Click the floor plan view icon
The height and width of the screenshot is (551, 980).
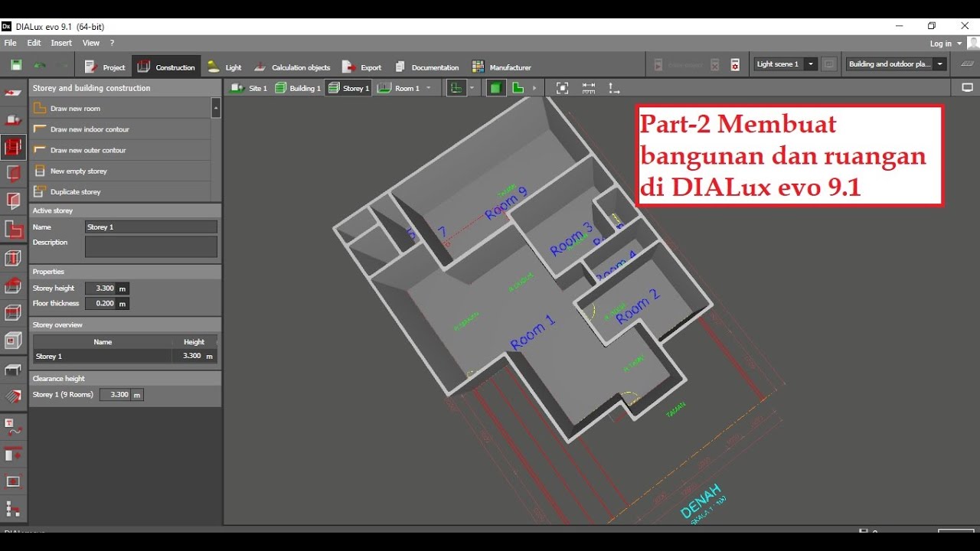(x=456, y=88)
